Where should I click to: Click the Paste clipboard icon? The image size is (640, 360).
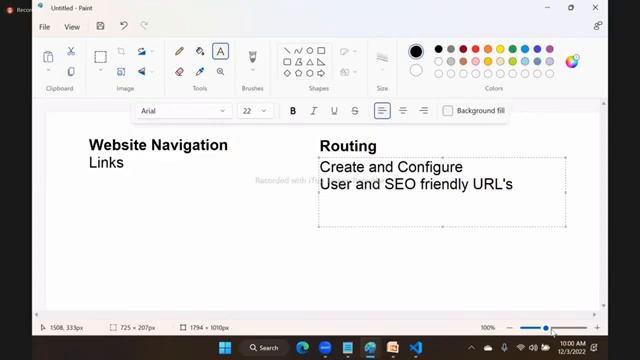tap(48, 56)
